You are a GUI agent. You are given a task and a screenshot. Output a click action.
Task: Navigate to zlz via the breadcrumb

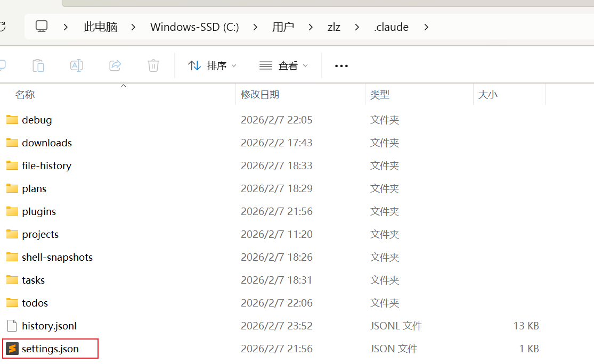coord(334,27)
